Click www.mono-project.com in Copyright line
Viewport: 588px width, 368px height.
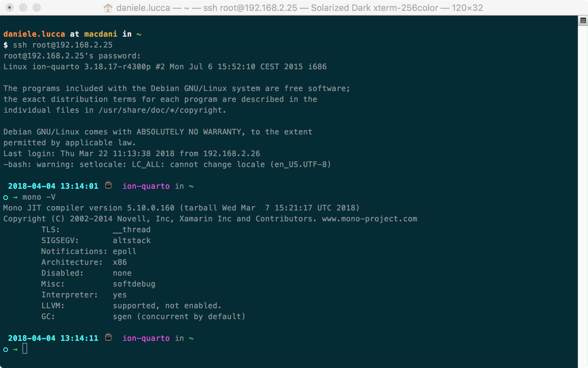pos(370,219)
